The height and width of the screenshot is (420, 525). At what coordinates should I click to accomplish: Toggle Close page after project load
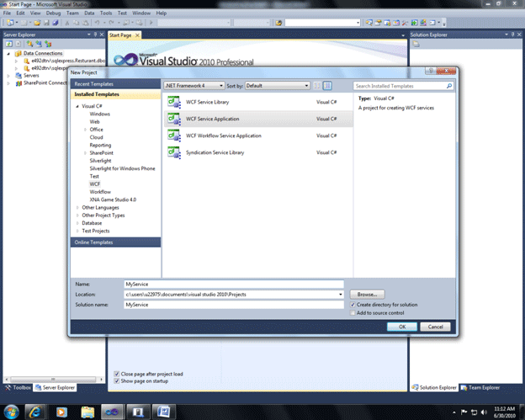tap(116, 374)
